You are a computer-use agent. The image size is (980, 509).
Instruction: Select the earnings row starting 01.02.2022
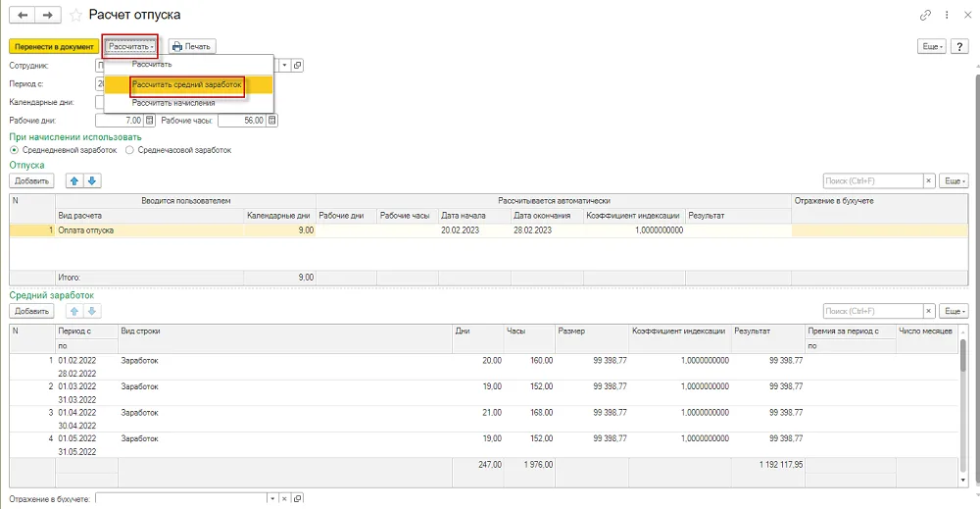484,367
